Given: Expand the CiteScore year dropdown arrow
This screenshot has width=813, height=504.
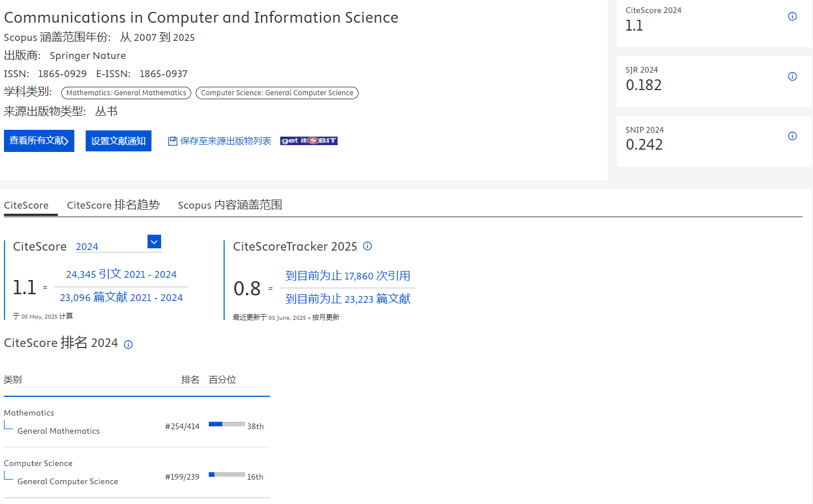Looking at the screenshot, I should (x=154, y=242).
